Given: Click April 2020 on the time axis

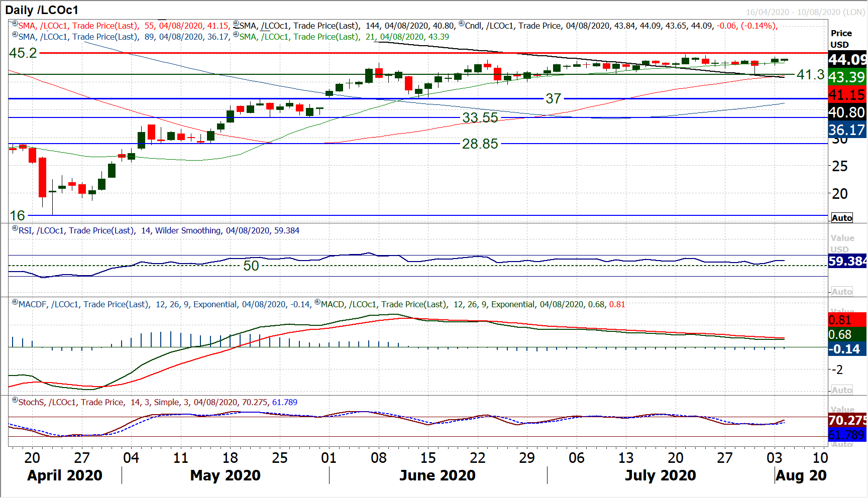Looking at the screenshot, I should pos(65,475).
